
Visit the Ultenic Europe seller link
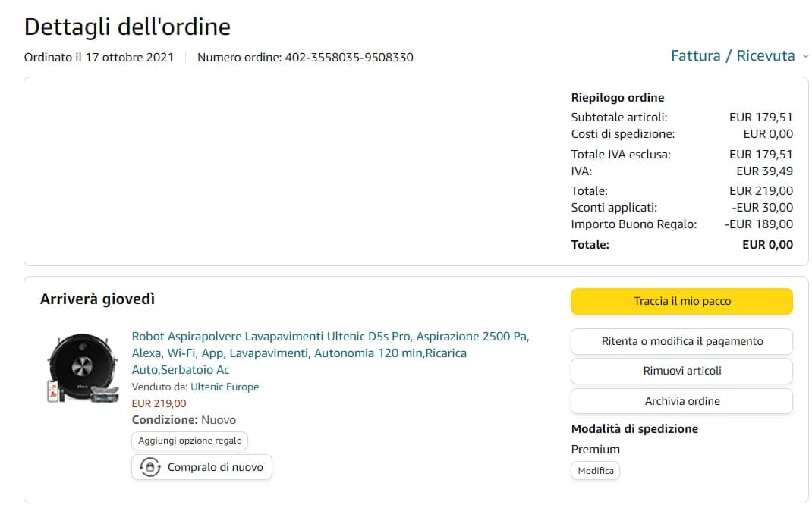(224, 387)
